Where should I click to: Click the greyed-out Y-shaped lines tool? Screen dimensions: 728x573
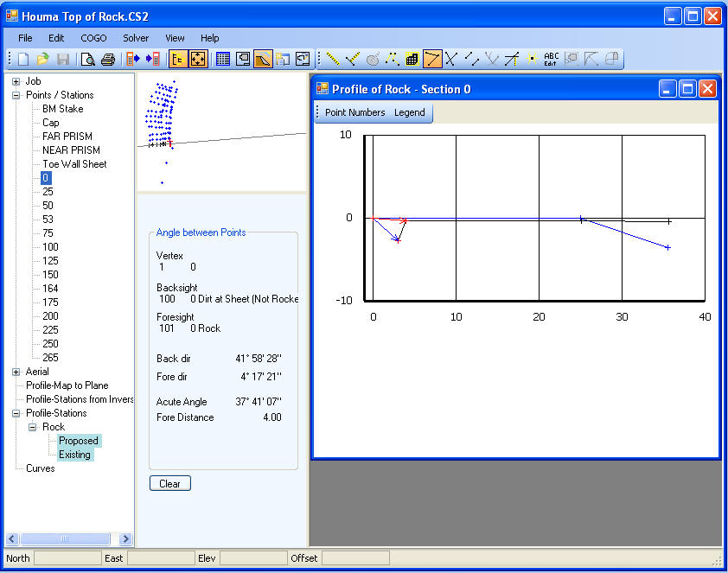tap(492, 59)
